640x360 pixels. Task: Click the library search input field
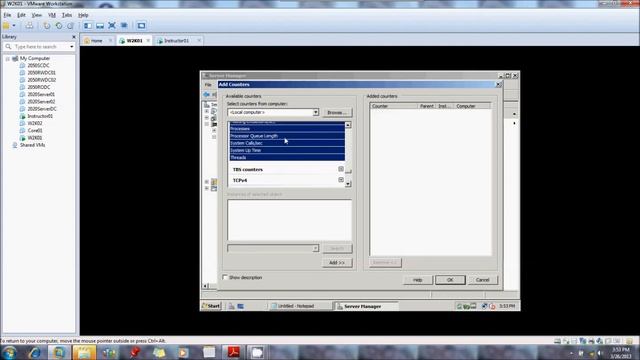tap(40, 47)
